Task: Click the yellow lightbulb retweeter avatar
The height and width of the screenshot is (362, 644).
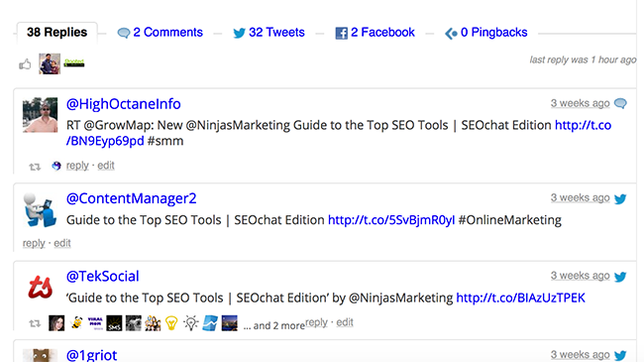Action: 171,323
